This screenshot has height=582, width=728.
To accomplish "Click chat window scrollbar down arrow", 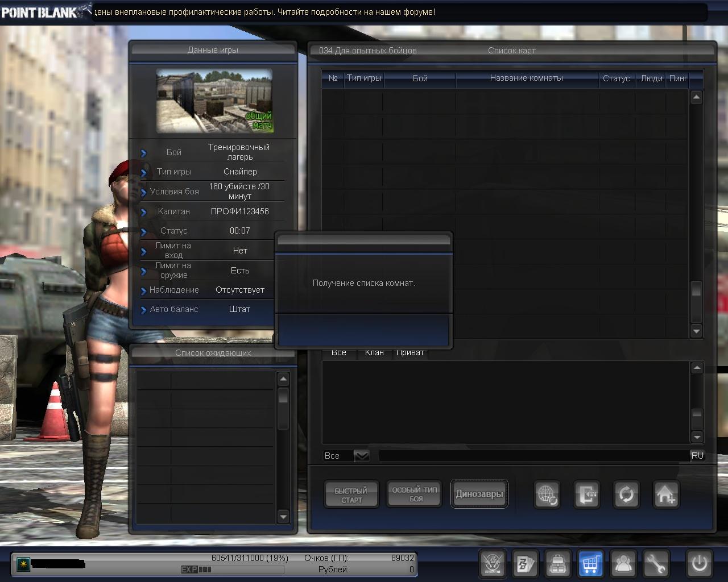I will point(697,436).
